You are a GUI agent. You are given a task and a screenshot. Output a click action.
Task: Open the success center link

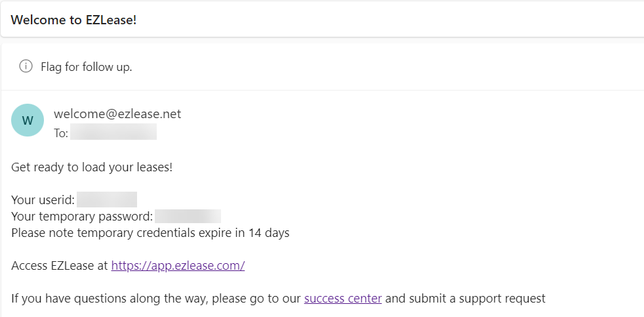[343, 298]
